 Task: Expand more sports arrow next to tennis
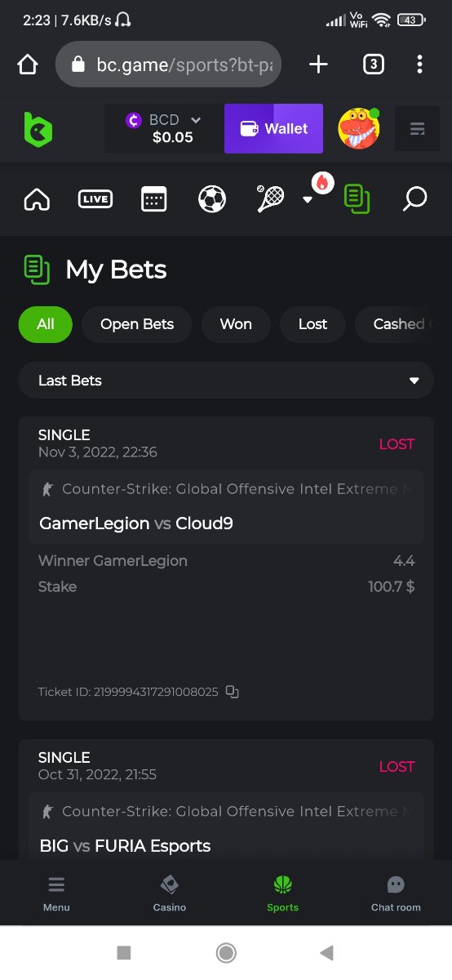click(x=308, y=199)
